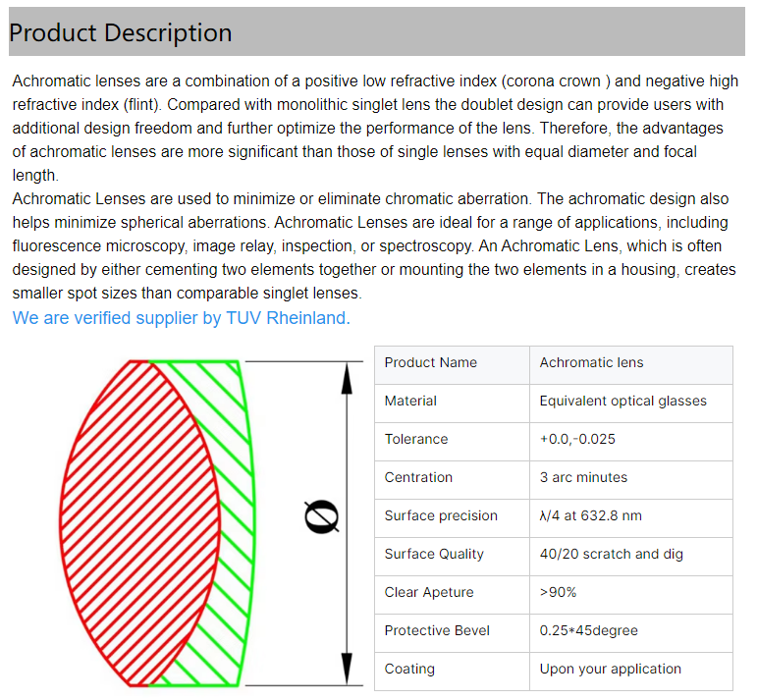Click the Surface precision value at 632.8 nm
Screen dimensions: 757x700
[x=590, y=515]
